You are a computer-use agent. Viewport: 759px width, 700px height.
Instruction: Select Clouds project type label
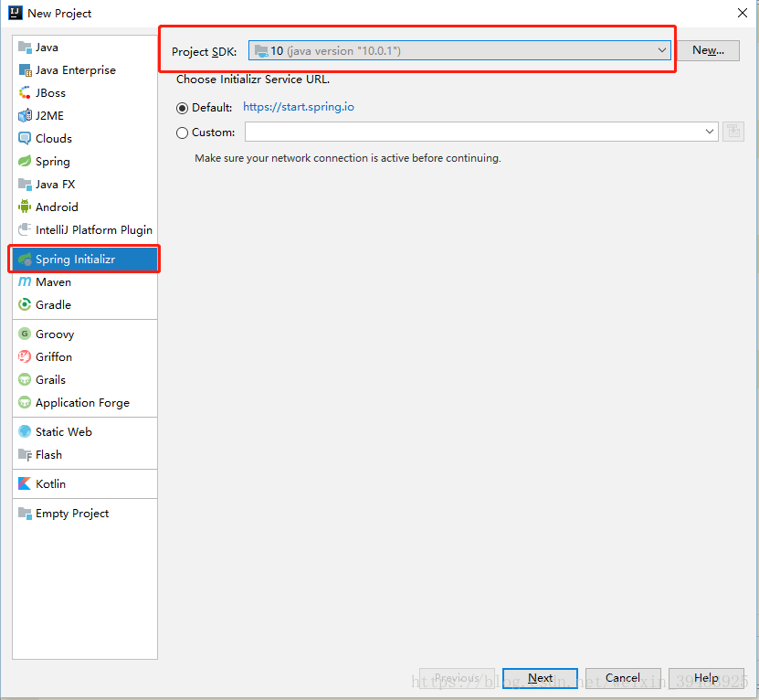tap(54, 139)
